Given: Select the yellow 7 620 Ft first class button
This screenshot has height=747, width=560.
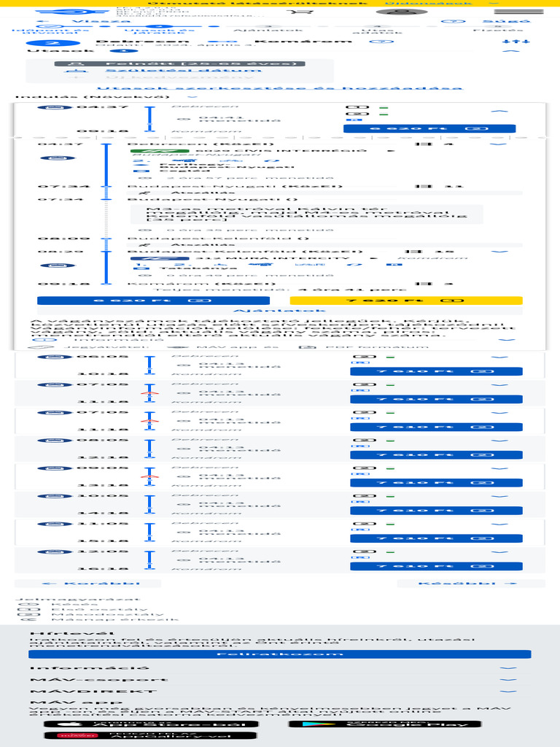Looking at the screenshot, I should click(x=406, y=301).
